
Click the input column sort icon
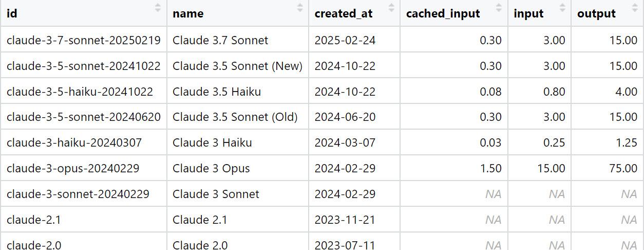pos(562,8)
